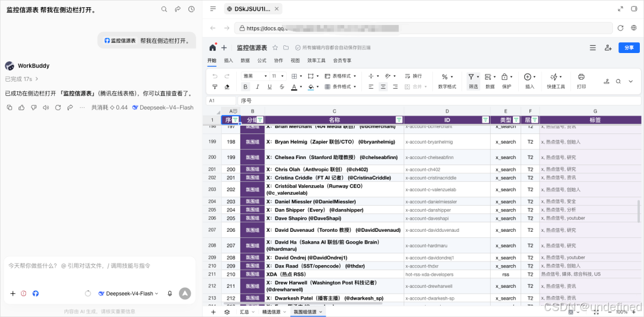Click the formula bar containing 序号
This screenshot has height=317, width=644.
439,100
